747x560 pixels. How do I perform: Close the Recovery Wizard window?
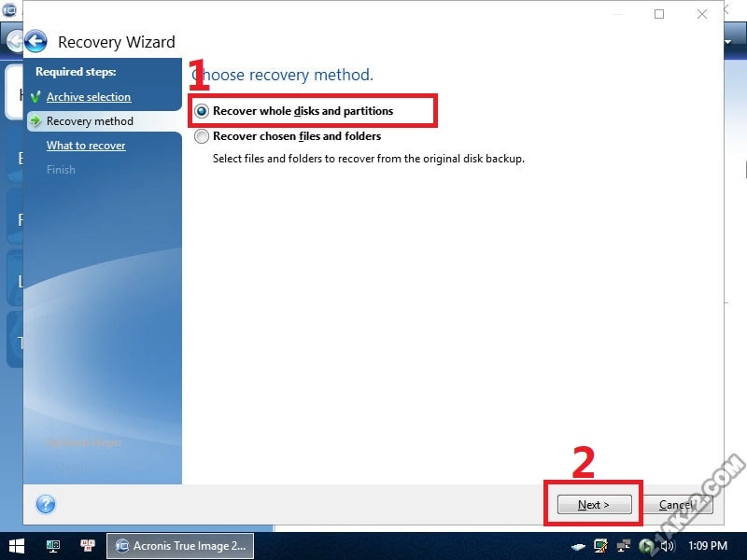(x=702, y=14)
